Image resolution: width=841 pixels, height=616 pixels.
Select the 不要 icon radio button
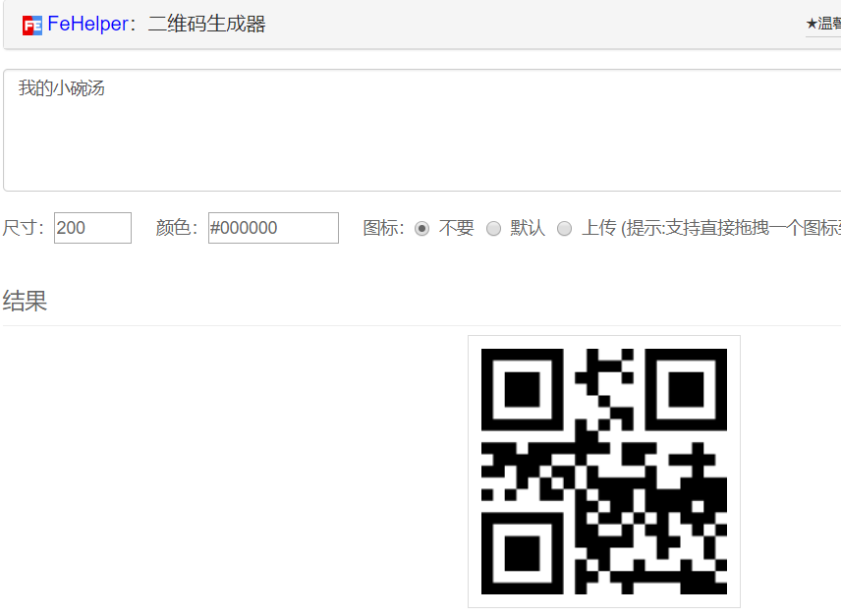(x=422, y=229)
